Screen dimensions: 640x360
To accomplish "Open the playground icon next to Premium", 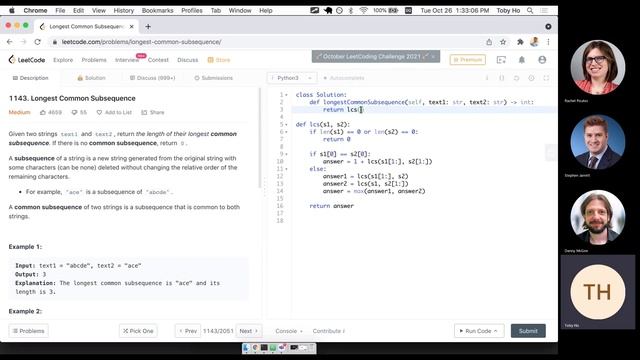I will [501, 60].
